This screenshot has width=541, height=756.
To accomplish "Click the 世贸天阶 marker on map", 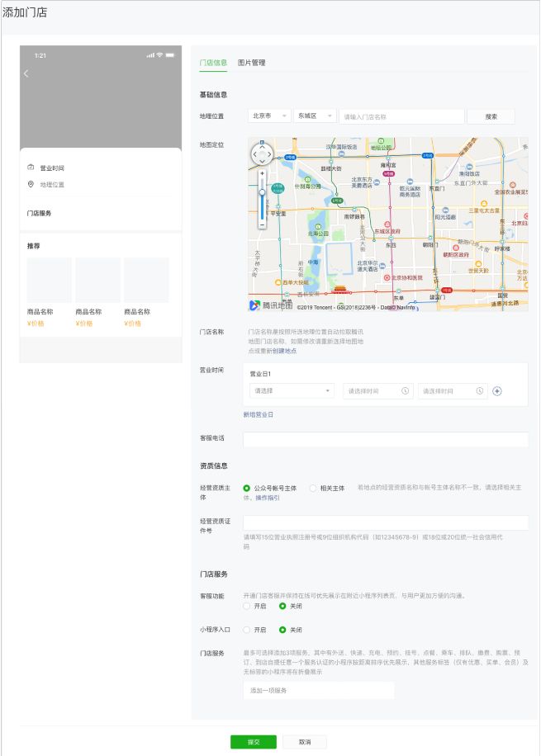I will pyautogui.click(x=478, y=264).
